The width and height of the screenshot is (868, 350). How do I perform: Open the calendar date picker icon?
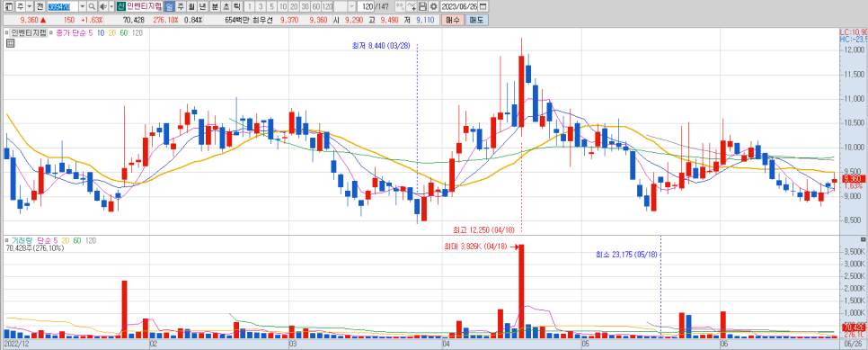click(483, 6)
